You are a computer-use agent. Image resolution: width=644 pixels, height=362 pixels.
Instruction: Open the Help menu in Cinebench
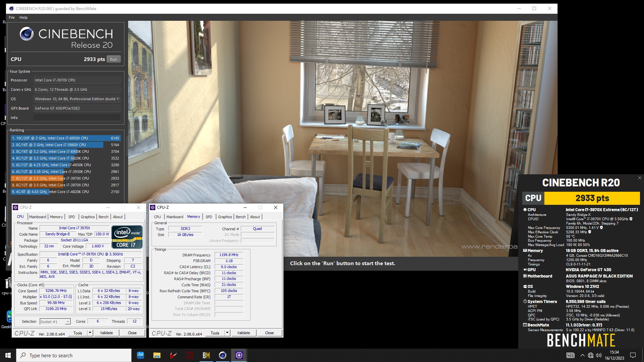coord(23,17)
